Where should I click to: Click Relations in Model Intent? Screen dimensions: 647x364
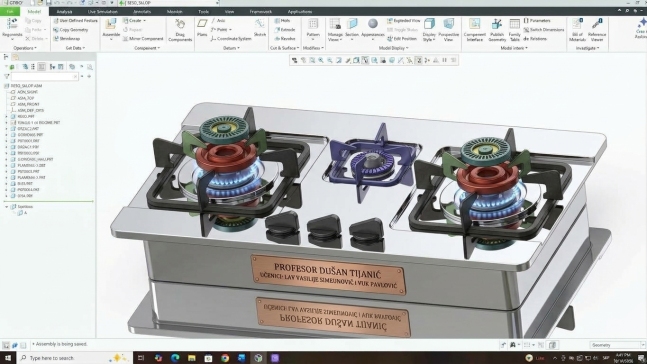(535, 39)
